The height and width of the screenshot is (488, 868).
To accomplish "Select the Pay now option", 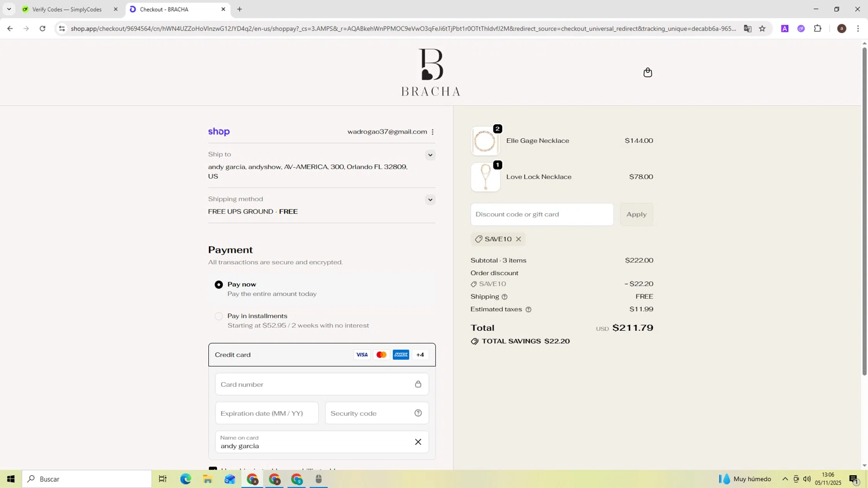I will (x=219, y=284).
